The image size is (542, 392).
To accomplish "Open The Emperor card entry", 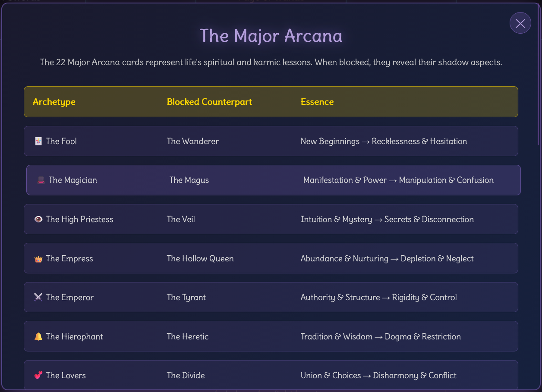I will 271,297.
